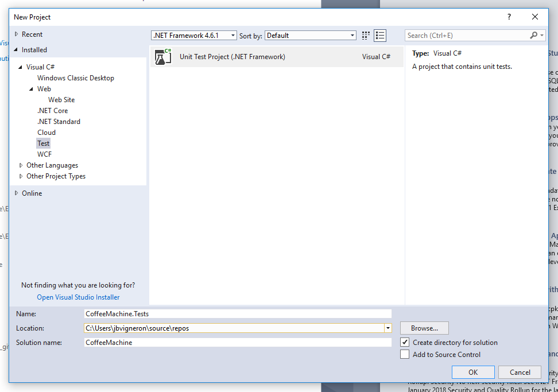Click the 'A project that contains unit tests.' description

point(462,67)
